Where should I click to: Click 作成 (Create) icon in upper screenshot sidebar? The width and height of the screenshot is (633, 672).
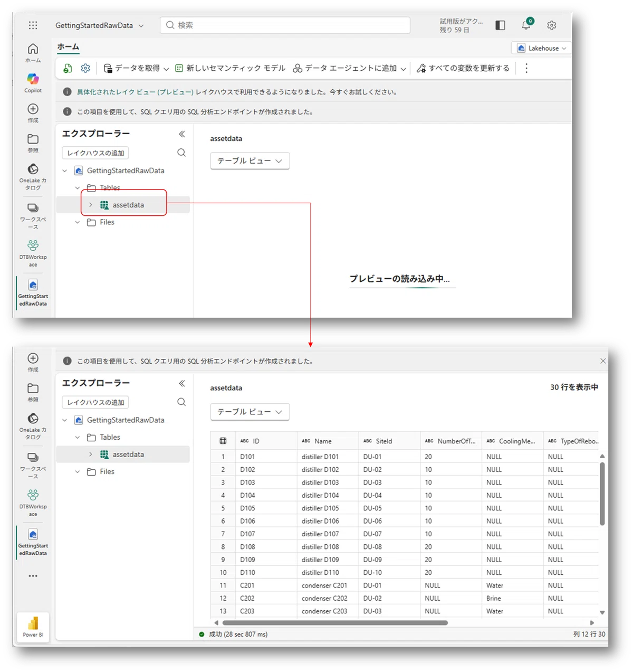tap(33, 112)
